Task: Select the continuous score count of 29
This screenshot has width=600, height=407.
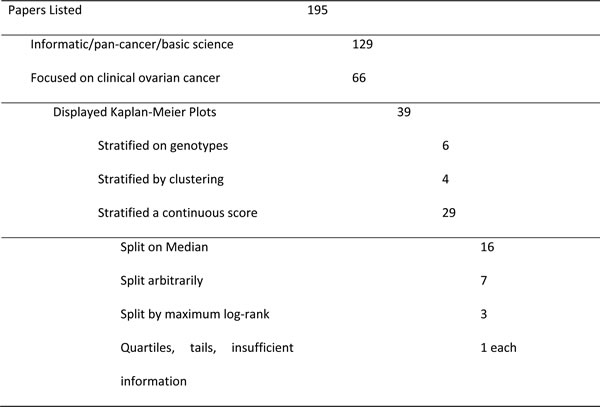Action: (449, 212)
